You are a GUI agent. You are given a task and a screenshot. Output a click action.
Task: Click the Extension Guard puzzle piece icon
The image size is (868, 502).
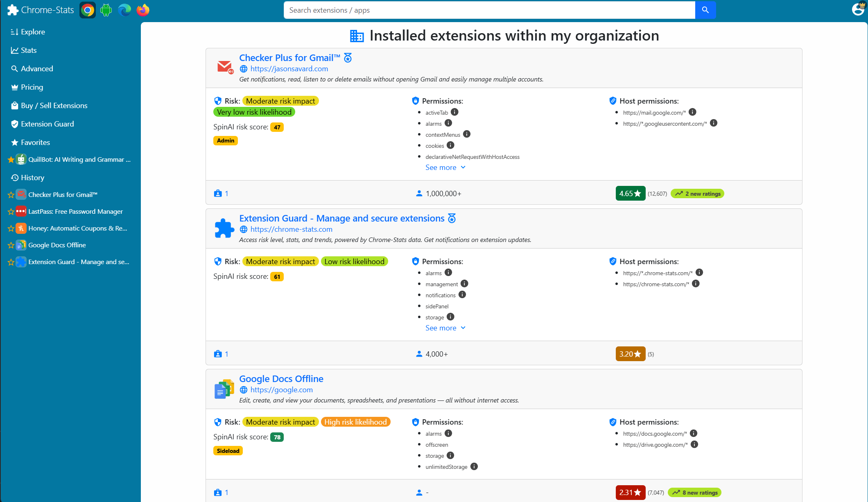(224, 228)
